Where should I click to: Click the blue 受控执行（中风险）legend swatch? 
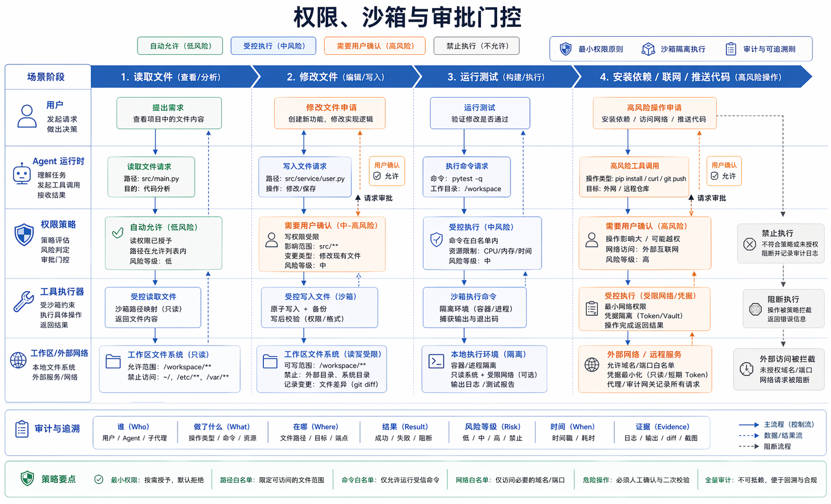pyautogui.click(x=274, y=46)
